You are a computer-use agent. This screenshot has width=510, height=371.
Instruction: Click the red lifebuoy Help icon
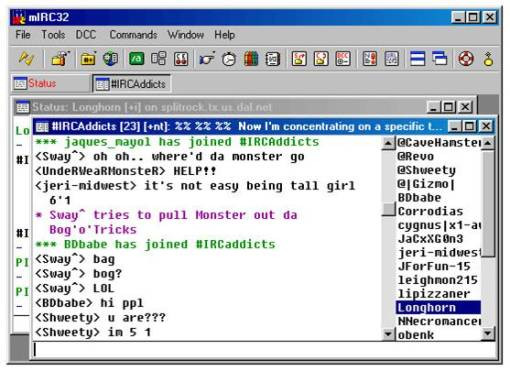pos(466,59)
